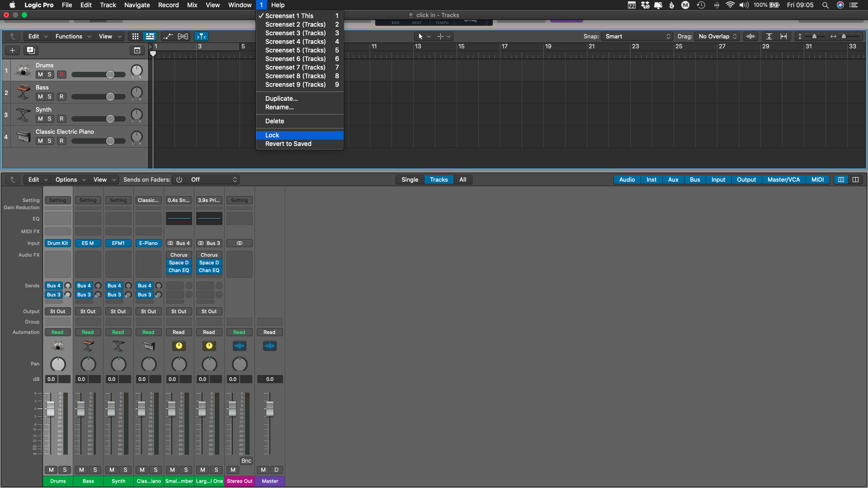Click the catch playhead icon
This screenshot has width=868, height=488.
coord(202,36)
